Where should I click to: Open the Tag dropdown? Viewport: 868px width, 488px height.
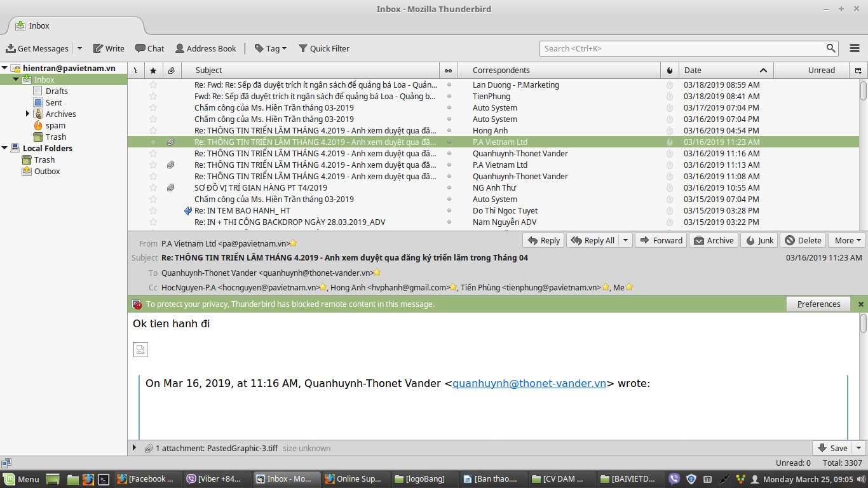pyautogui.click(x=271, y=48)
